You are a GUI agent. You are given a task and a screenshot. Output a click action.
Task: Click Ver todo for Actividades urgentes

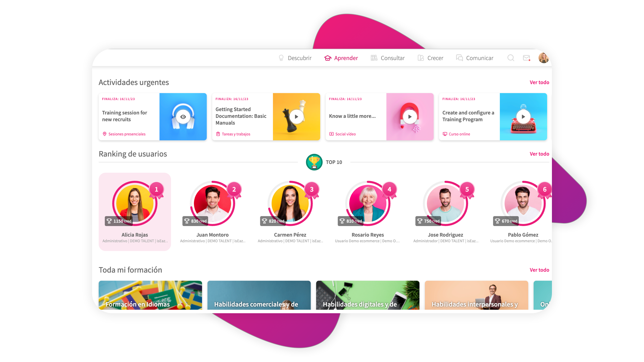click(x=539, y=82)
